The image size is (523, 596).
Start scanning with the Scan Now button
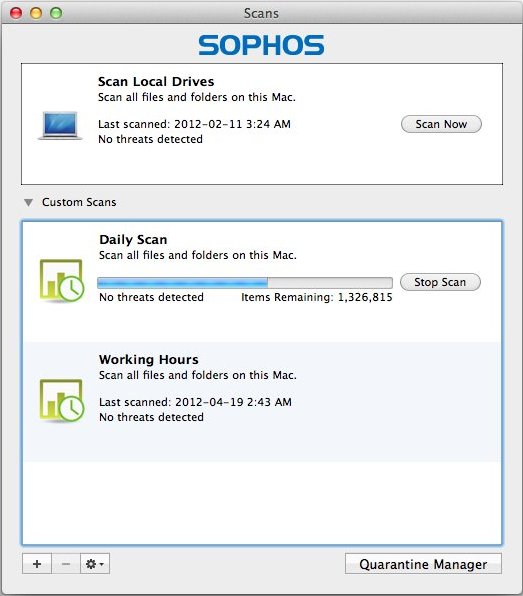coord(441,124)
